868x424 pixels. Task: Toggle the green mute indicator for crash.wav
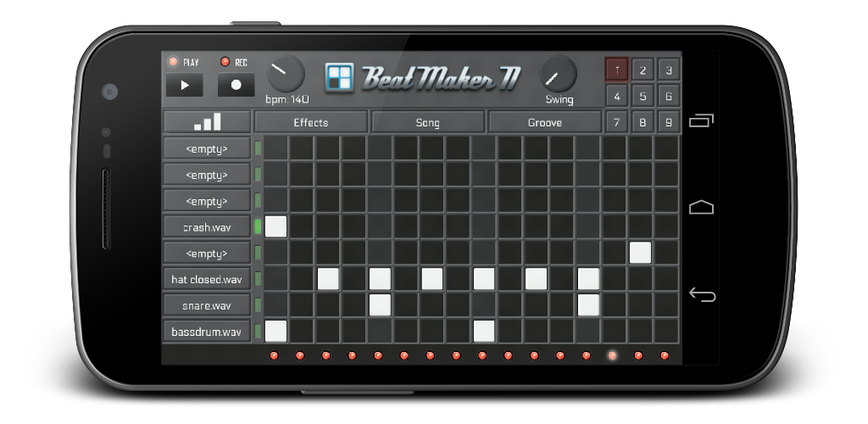coord(258,227)
